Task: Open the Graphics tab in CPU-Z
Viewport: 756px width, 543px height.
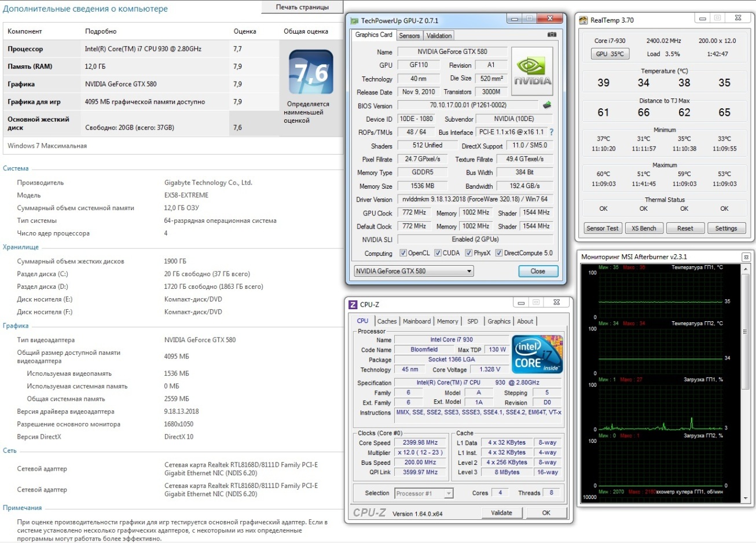Action: click(499, 321)
